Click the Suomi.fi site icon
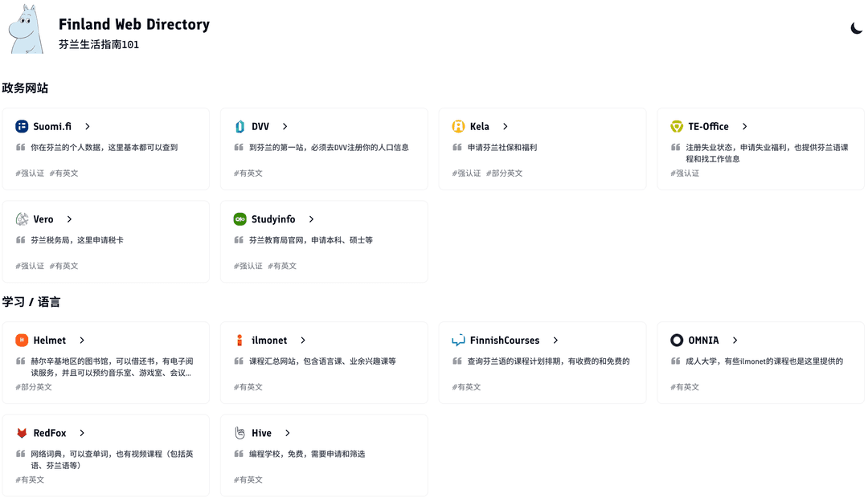 tap(22, 126)
